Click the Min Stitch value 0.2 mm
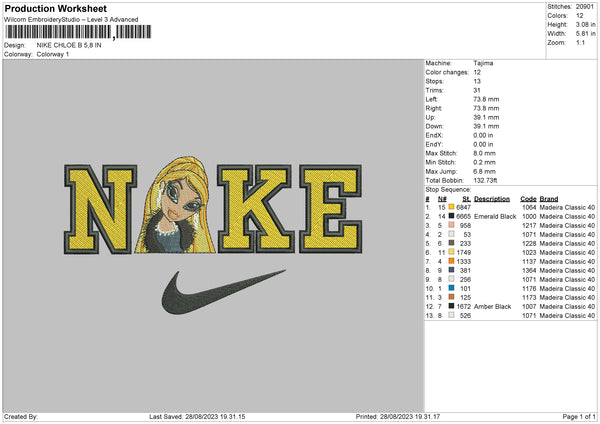Screen dimensions: 600x424 pos(484,162)
